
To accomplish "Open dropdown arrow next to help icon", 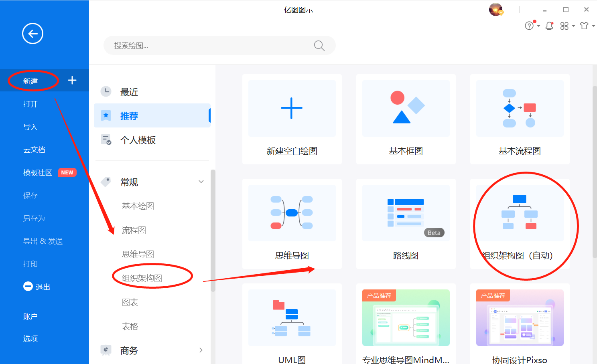I will (x=538, y=26).
